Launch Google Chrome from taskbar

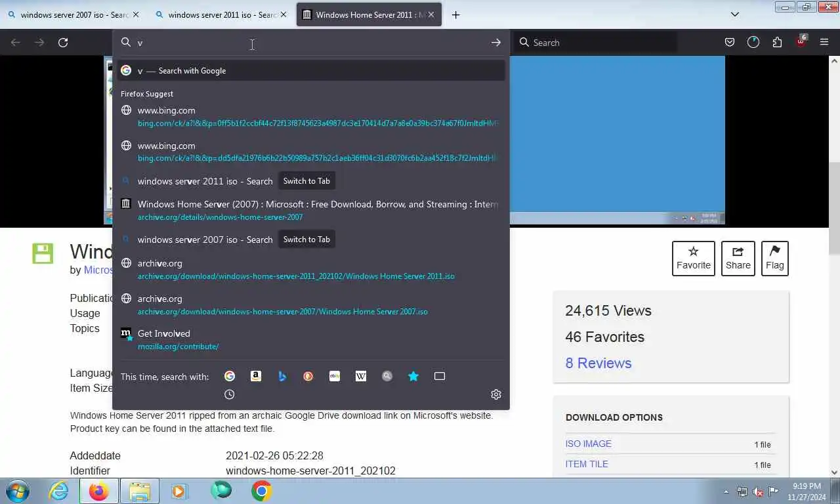click(261, 491)
